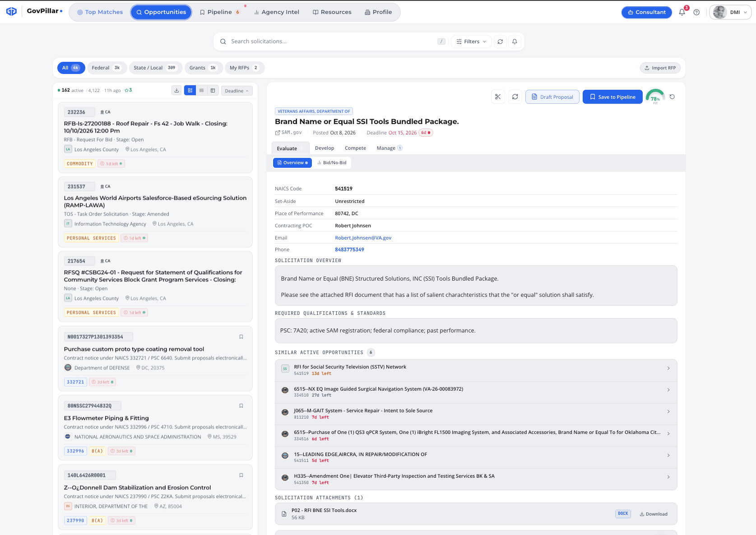Image resolution: width=756 pixels, height=535 pixels.
Task: Click the SAM.gov external link icon
Action: pyautogui.click(x=278, y=133)
